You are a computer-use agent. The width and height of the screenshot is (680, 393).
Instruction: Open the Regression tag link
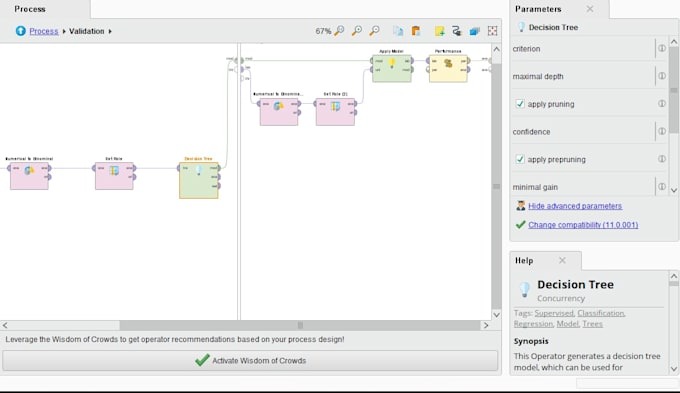[533, 324]
